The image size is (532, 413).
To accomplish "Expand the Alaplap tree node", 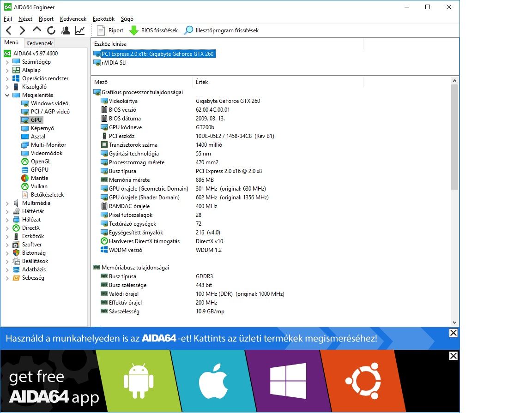I will 7,70.
